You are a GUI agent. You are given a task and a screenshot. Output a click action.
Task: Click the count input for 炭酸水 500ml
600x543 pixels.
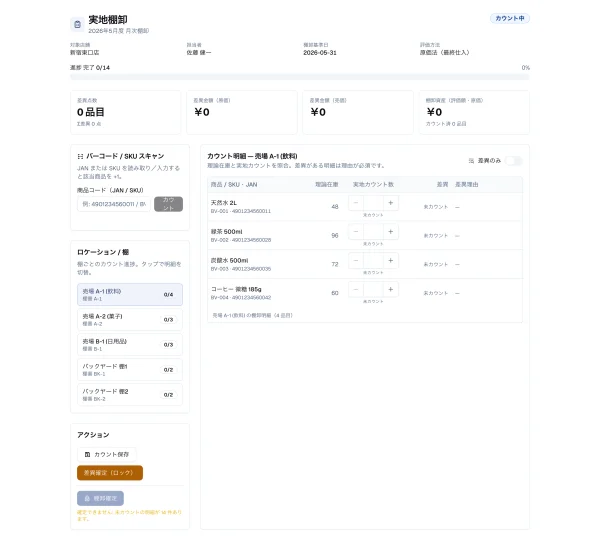click(373, 261)
